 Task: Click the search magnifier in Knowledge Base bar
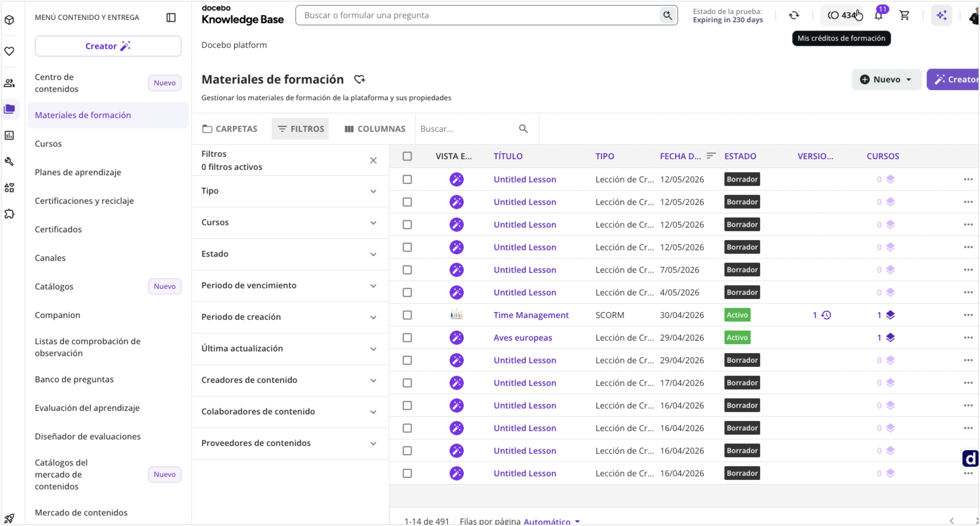coord(667,15)
